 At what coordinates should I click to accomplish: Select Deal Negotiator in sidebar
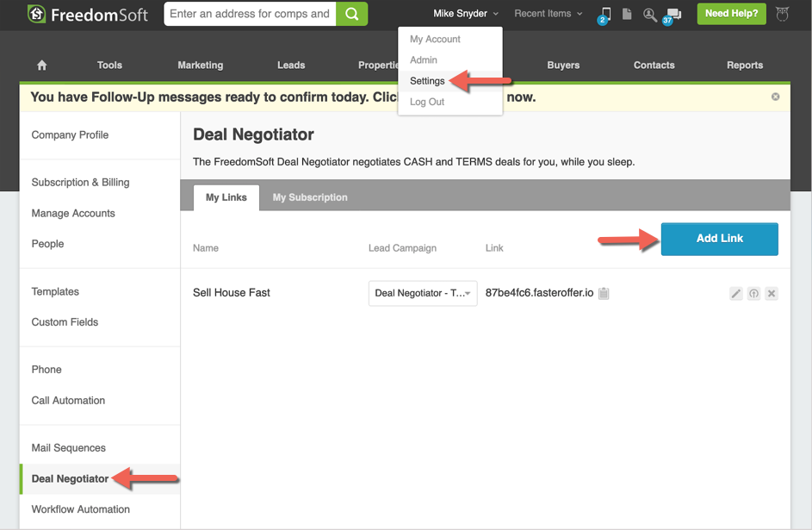click(x=70, y=478)
